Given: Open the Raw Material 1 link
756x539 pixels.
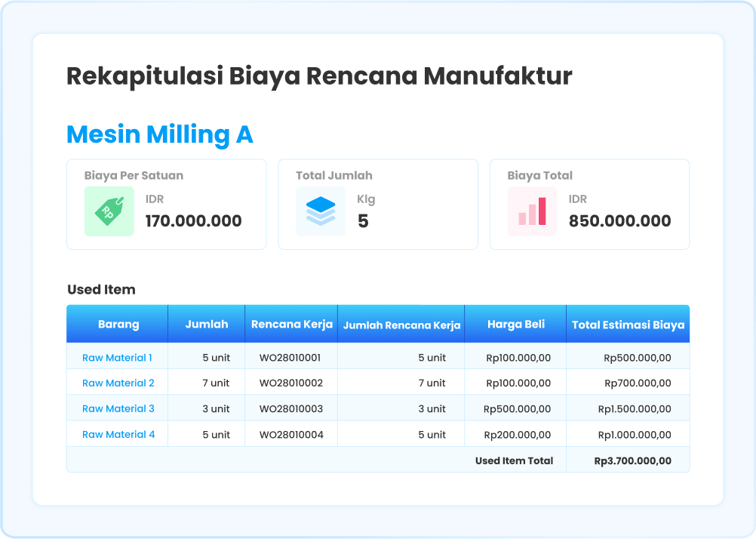Looking at the screenshot, I should 118,357.
